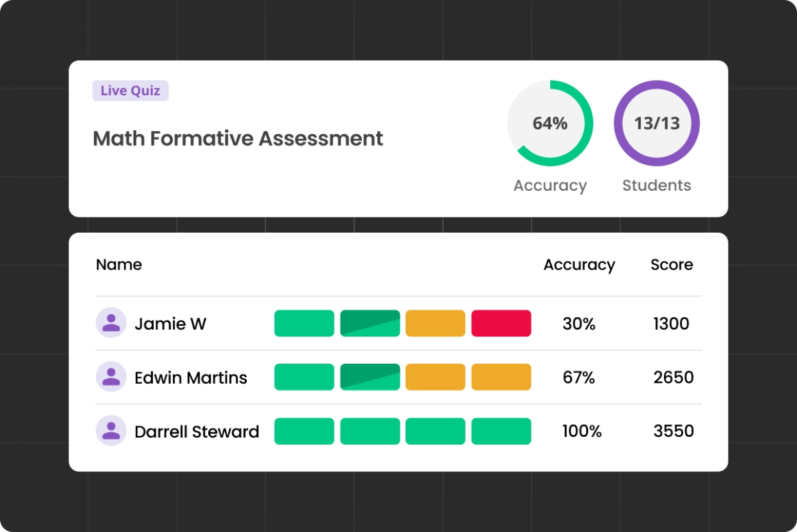
Task: Click the 64% accuracy ring chart
Action: [x=550, y=123]
